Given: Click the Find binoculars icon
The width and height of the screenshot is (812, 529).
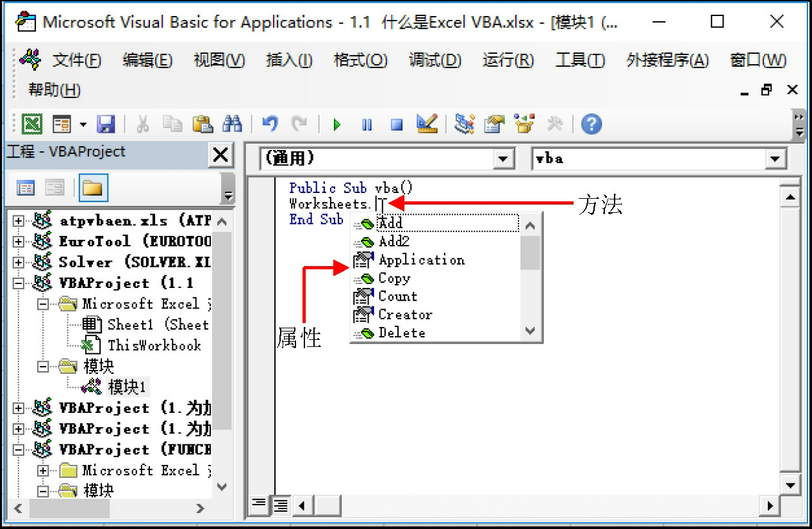Looking at the screenshot, I should pyautogui.click(x=231, y=124).
